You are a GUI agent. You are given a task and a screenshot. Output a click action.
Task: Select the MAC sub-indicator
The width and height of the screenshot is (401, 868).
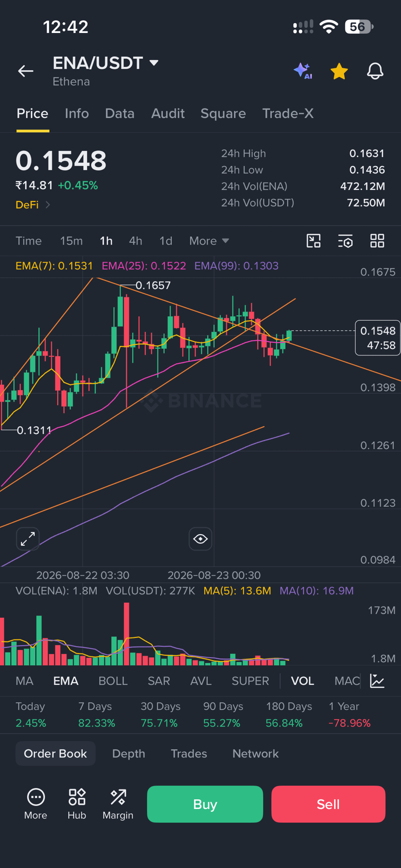pos(347,681)
